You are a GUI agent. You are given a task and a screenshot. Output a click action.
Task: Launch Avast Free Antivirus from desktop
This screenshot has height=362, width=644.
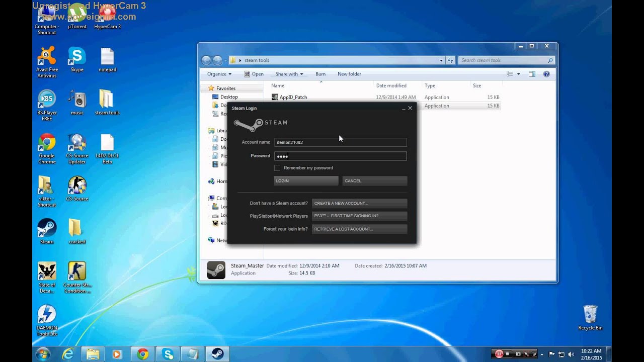tap(47, 62)
